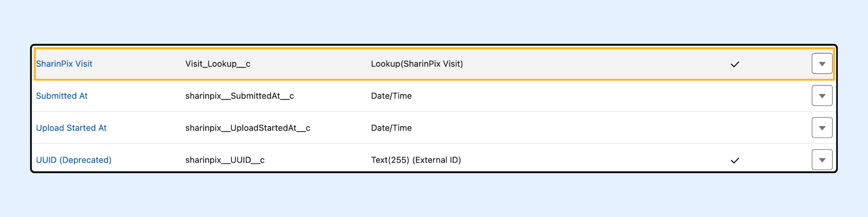Open the Submitted At field link

[x=62, y=96]
